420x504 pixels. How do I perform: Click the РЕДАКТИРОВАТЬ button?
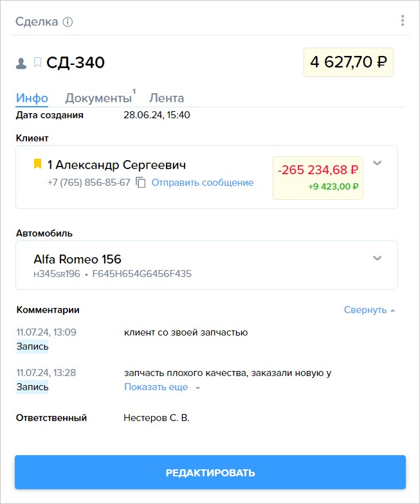pyautogui.click(x=210, y=472)
